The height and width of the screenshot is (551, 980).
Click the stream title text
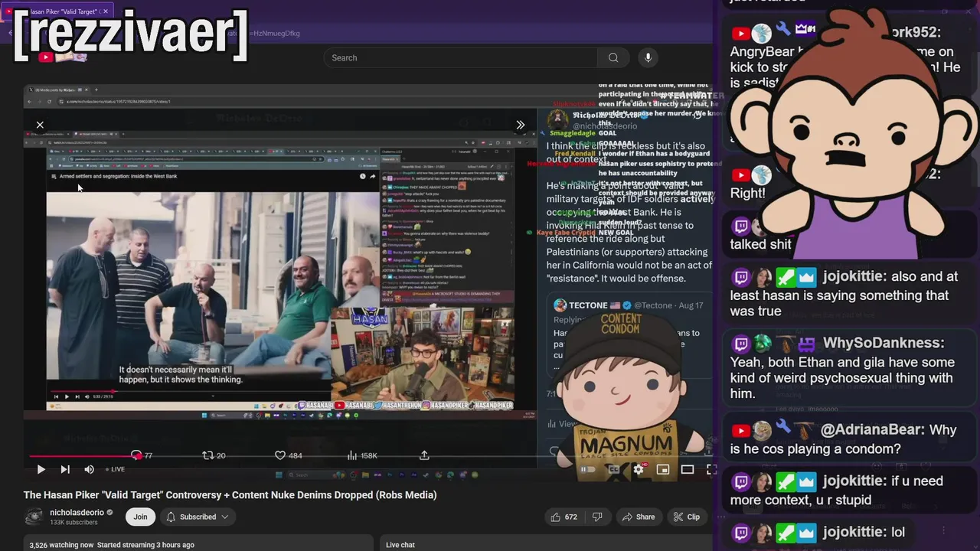point(230,495)
